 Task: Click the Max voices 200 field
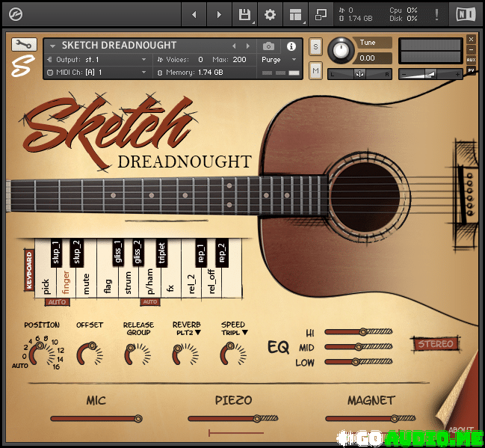point(239,59)
